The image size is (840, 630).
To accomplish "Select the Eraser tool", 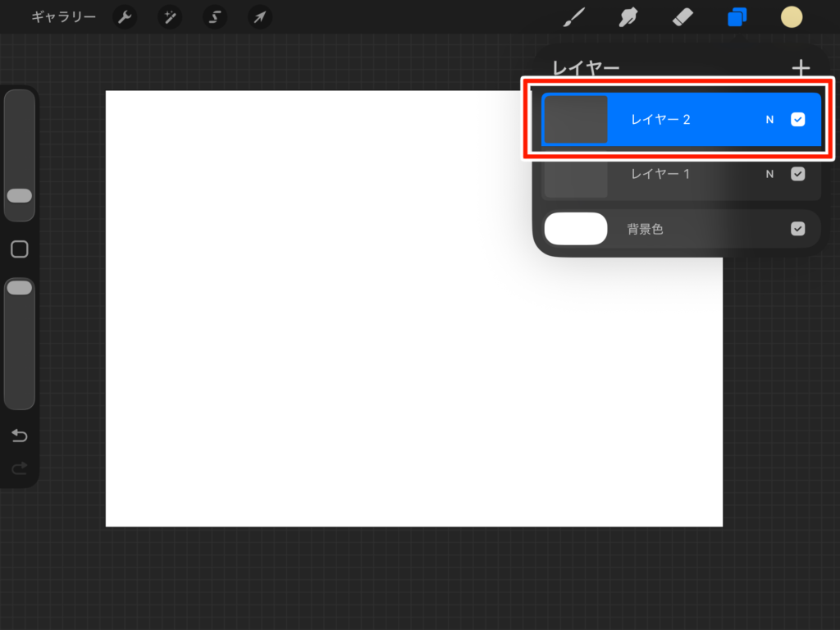I will [682, 17].
